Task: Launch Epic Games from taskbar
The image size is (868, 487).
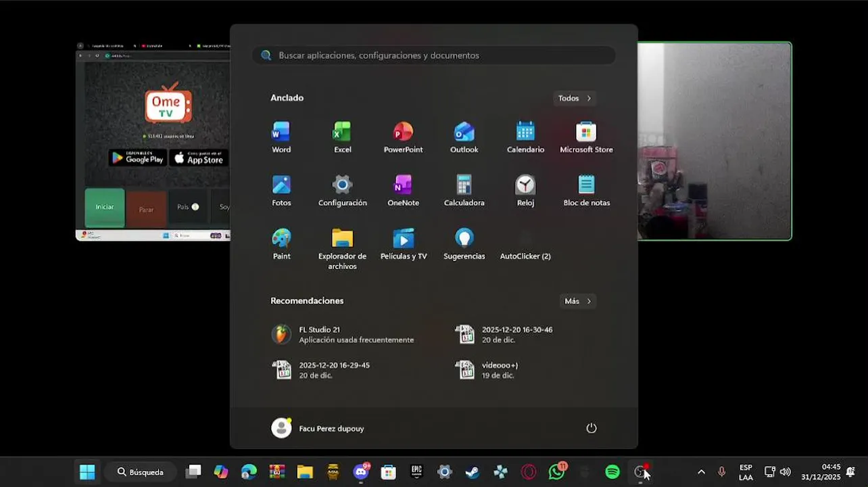Action: tap(416, 472)
